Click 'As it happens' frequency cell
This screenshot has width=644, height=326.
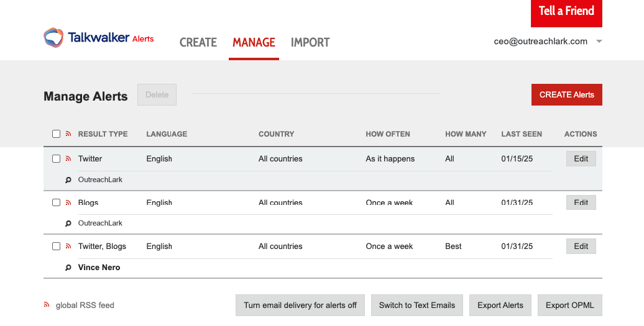tap(390, 159)
